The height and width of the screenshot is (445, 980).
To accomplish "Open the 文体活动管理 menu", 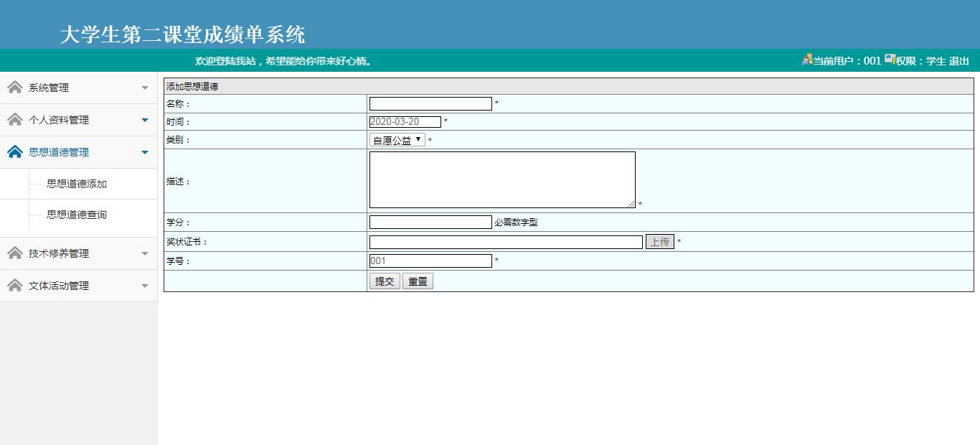I will (x=78, y=286).
